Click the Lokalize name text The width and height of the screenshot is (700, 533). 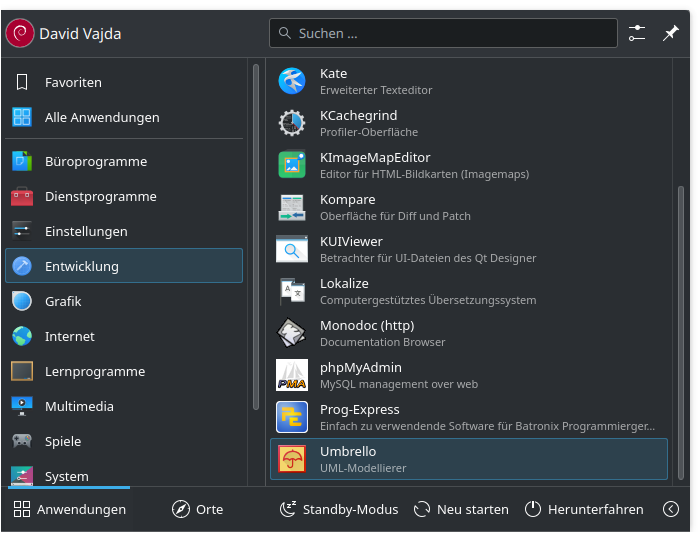(x=344, y=283)
